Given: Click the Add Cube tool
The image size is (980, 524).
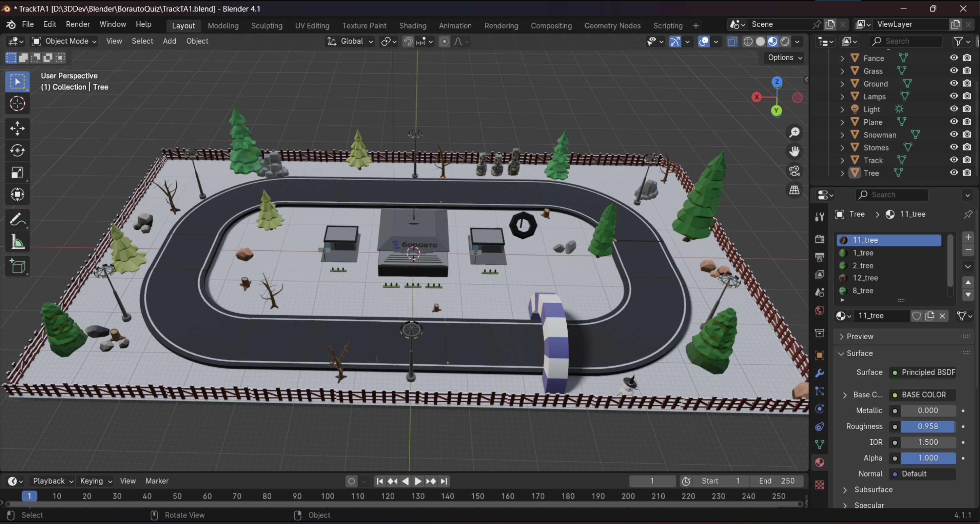Looking at the screenshot, I should coord(17,266).
